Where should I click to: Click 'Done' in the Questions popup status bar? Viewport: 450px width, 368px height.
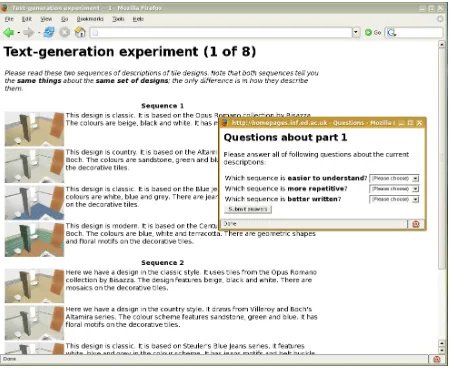(230, 224)
